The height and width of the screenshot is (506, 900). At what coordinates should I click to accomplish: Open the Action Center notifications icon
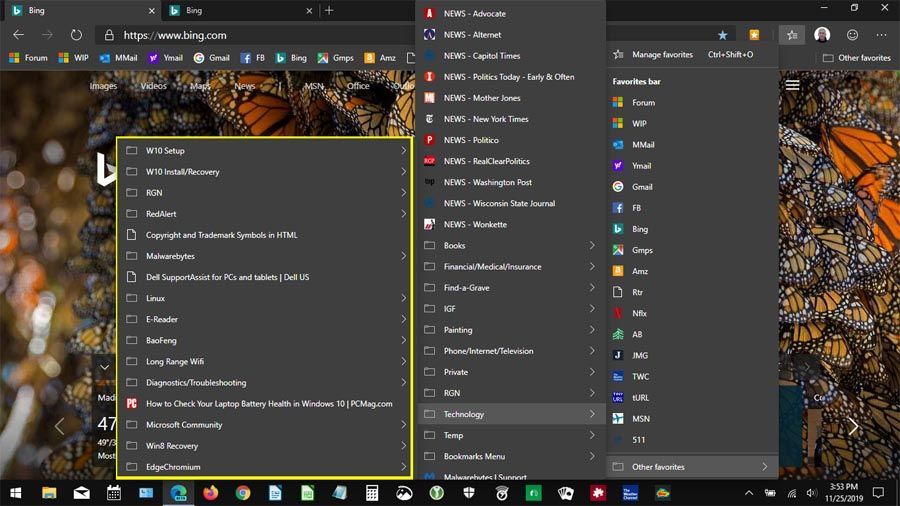878,493
